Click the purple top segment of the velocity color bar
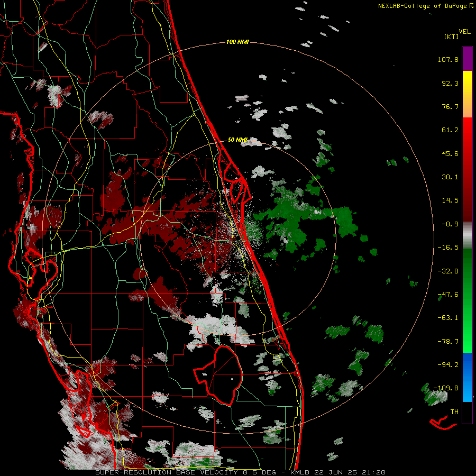 (467, 59)
